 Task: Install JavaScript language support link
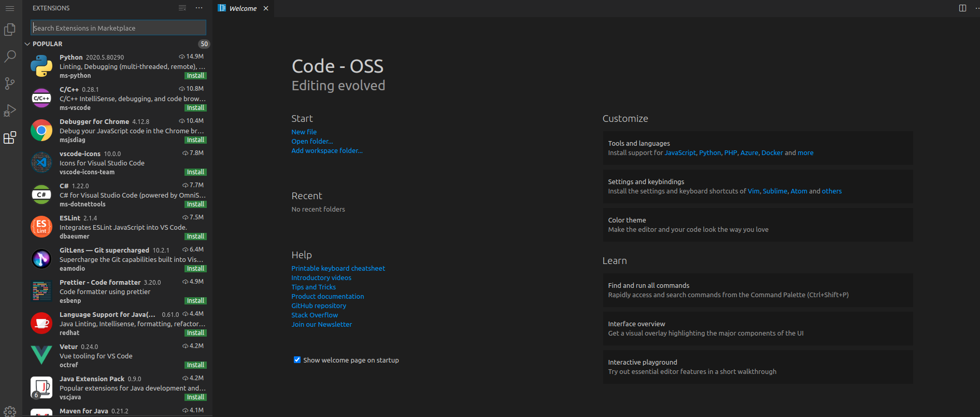pos(680,152)
